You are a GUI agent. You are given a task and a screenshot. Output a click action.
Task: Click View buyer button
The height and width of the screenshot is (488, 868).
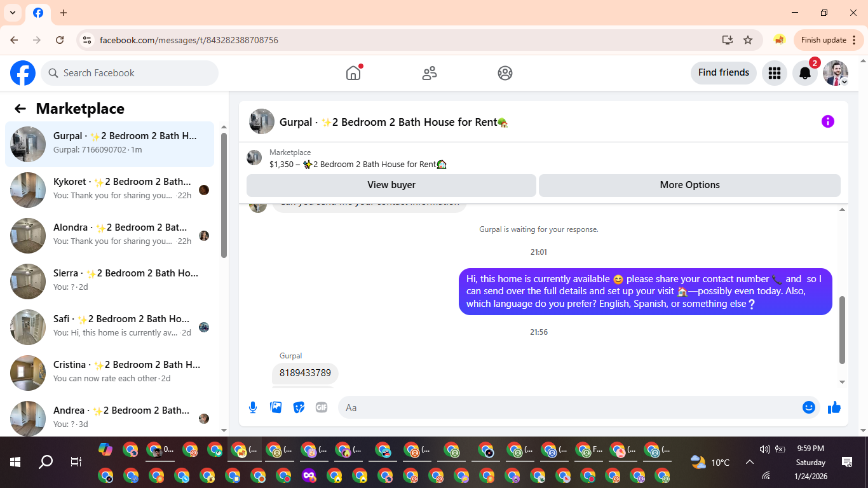coord(391,185)
